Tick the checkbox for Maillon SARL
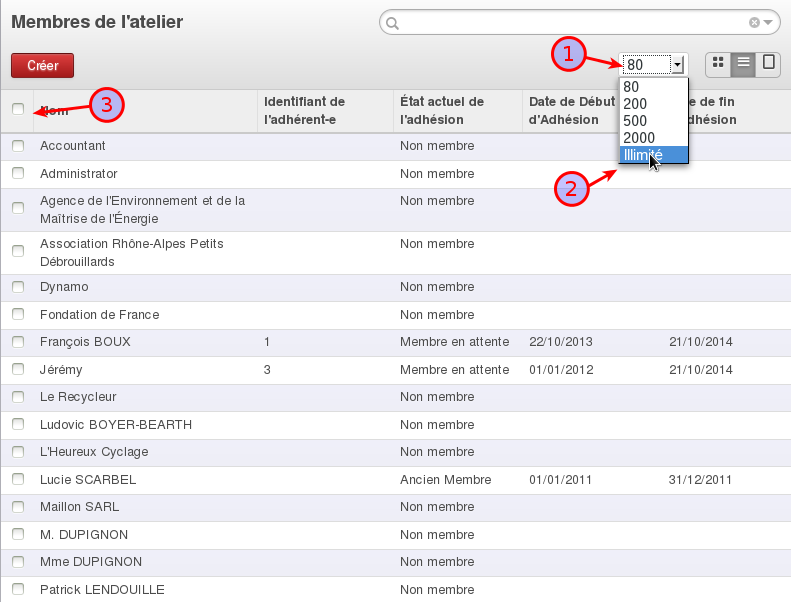This screenshot has width=791, height=602. 18,507
